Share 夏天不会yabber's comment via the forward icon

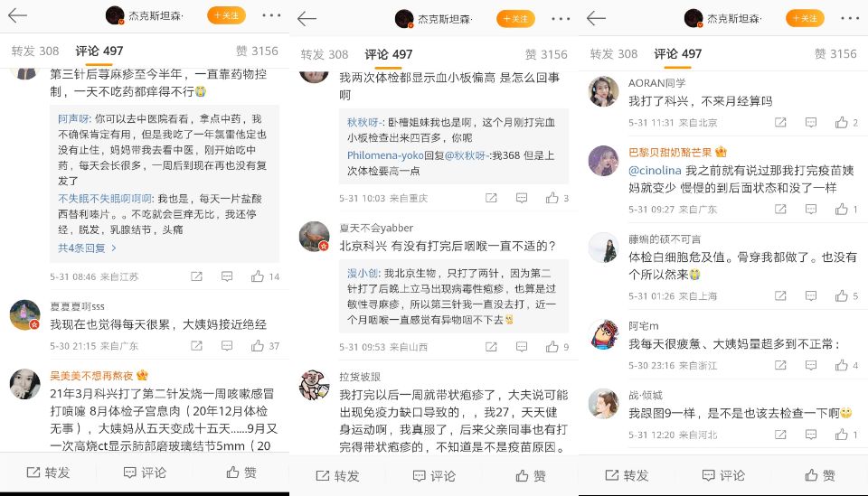tap(491, 347)
